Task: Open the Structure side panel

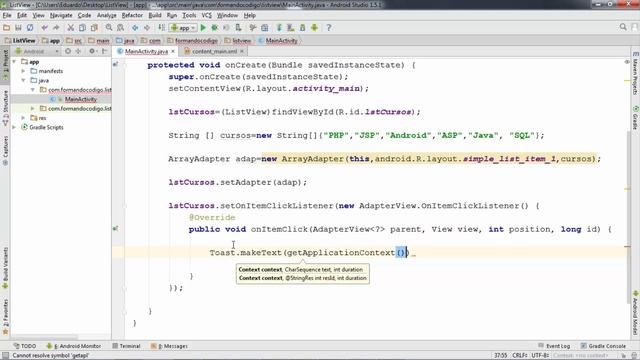Action: pyautogui.click(x=5, y=107)
